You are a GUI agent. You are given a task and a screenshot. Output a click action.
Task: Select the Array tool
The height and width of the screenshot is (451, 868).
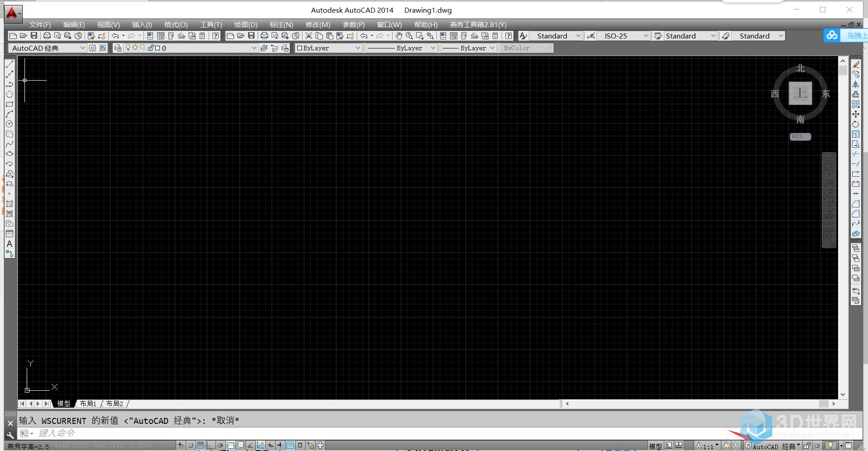856,104
